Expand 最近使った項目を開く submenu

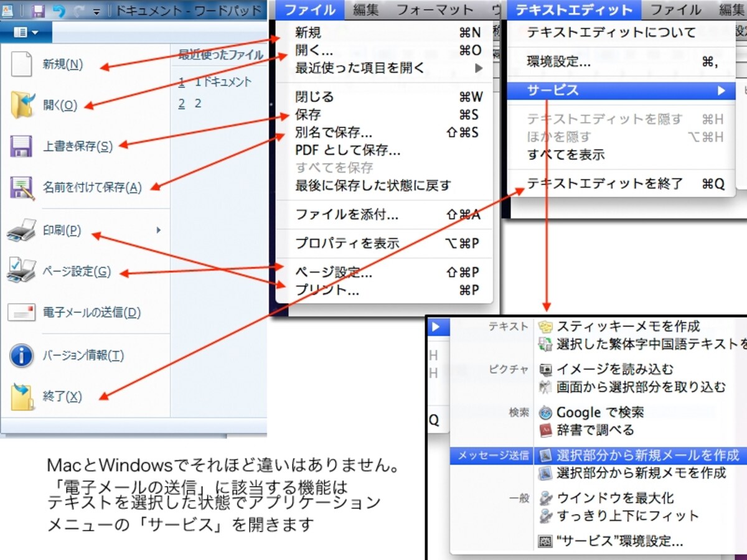[478, 68]
